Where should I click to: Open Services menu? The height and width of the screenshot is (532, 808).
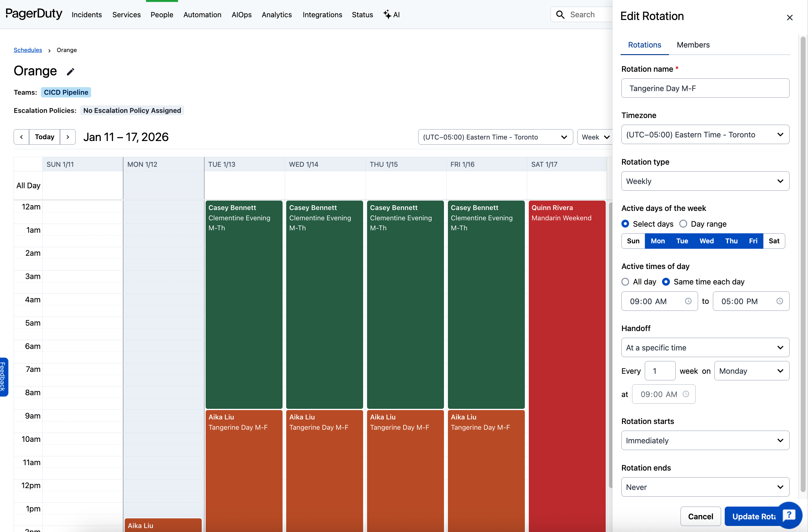click(x=126, y=15)
